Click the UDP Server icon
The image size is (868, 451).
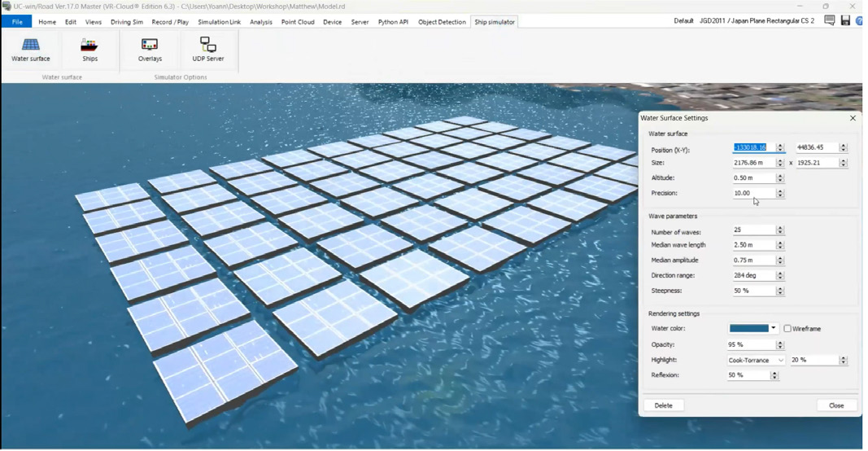point(208,50)
